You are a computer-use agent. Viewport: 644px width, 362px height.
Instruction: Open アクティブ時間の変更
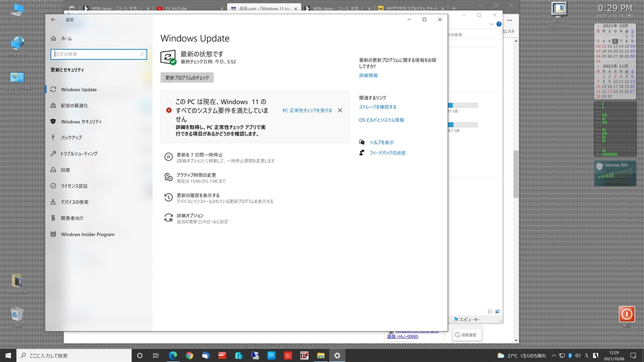(x=195, y=178)
